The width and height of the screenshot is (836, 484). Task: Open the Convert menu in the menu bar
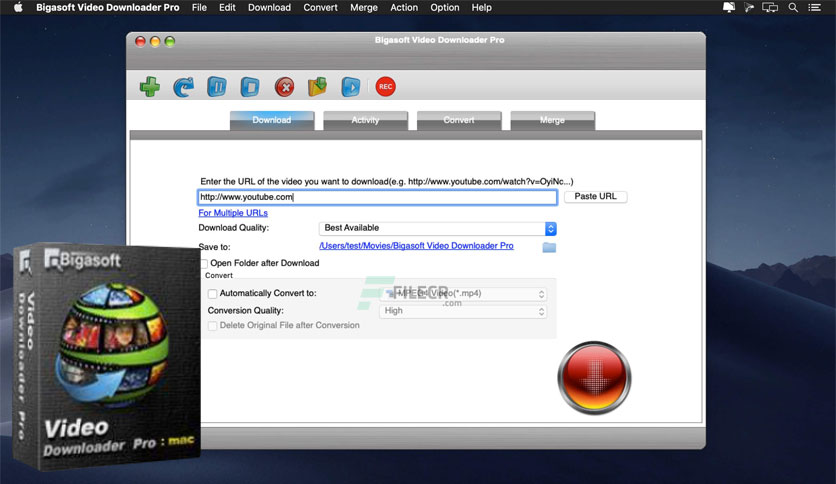click(x=320, y=7)
